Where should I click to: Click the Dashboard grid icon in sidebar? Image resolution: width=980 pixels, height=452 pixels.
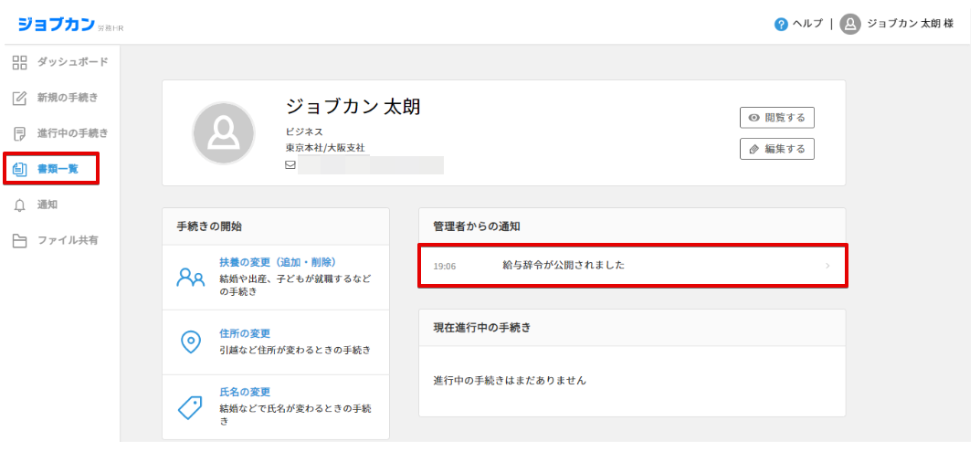point(20,62)
